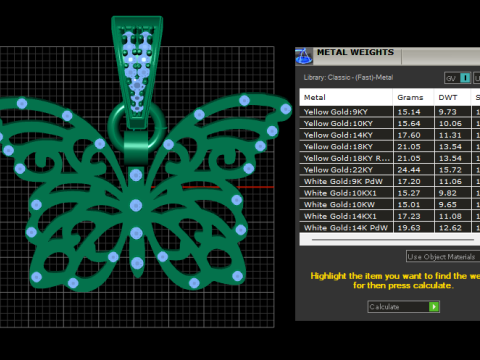The width and height of the screenshot is (480, 360).
Task: Click the DWT column header
Action: pos(452,97)
